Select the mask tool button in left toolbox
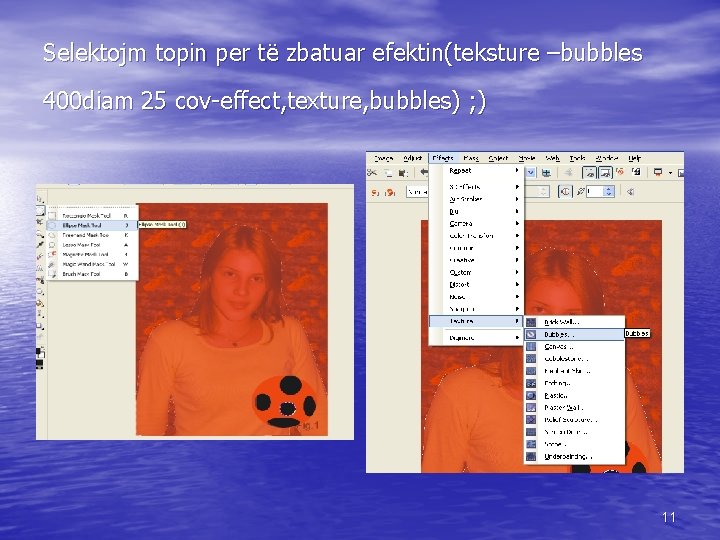Viewport: 720px width, 540px height. (x=40, y=211)
